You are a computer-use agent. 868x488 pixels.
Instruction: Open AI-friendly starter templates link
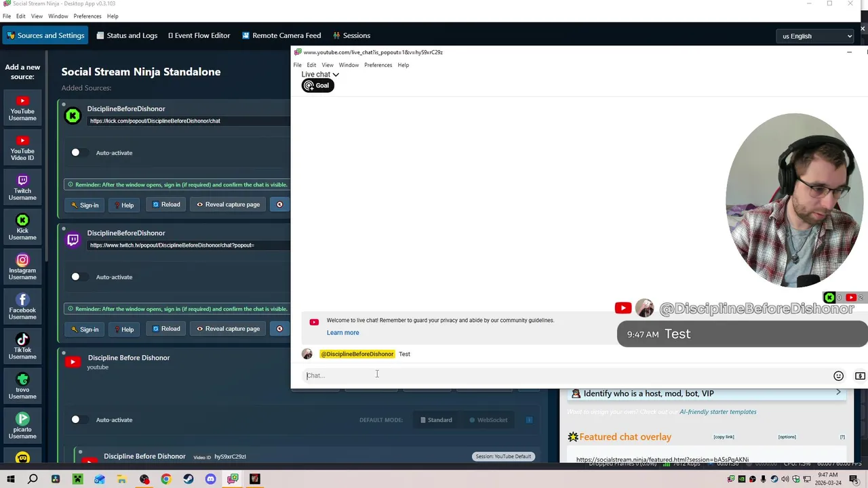718,411
